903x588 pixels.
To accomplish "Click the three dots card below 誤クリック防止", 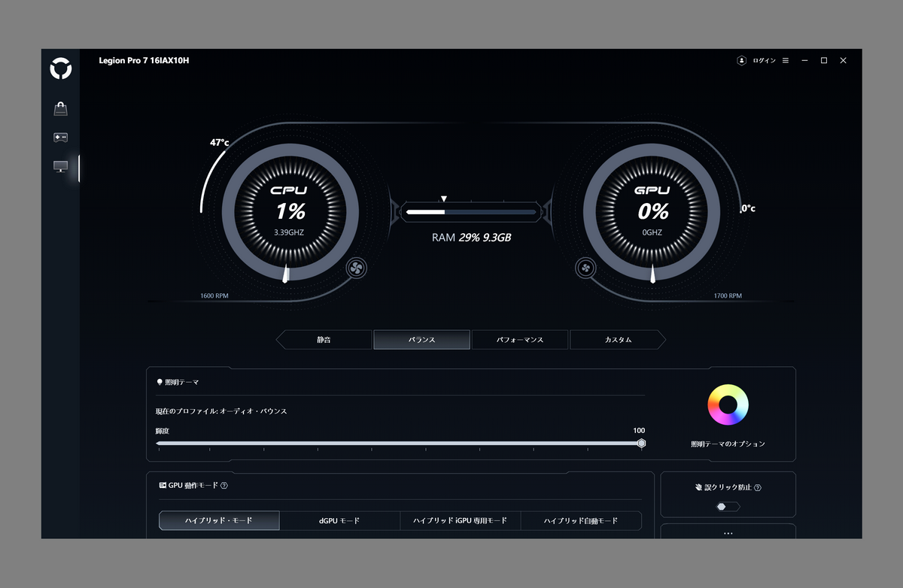I will (728, 532).
